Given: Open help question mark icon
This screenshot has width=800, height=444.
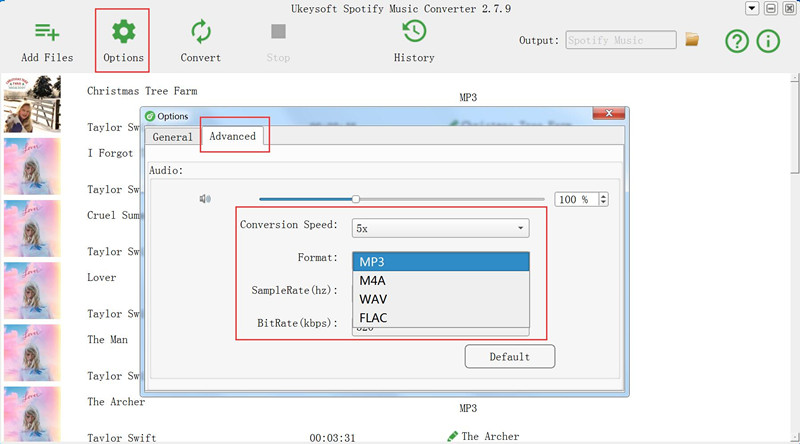Looking at the screenshot, I should (x=737, y=41).
